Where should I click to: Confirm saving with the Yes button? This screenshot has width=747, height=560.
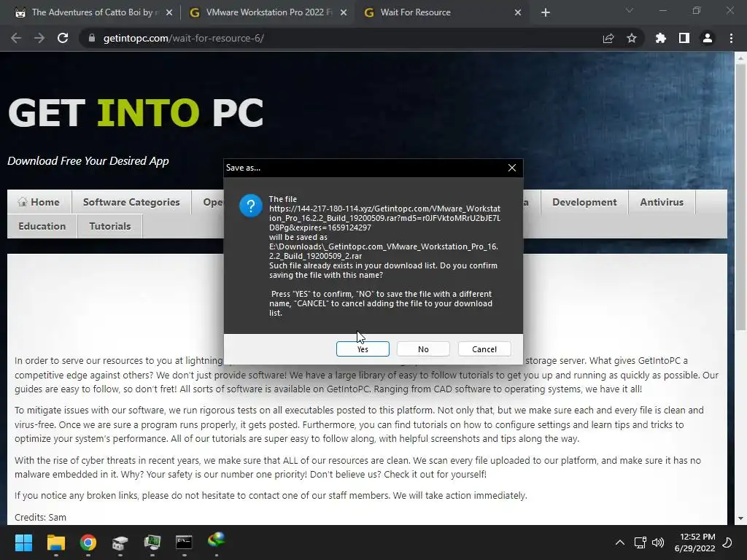(363, 349)
